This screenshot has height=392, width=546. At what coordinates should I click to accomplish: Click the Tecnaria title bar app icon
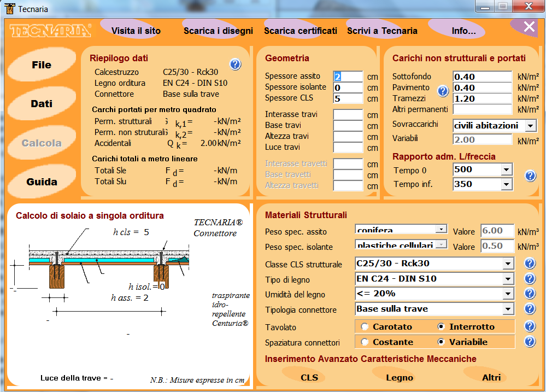coord(10,9)
